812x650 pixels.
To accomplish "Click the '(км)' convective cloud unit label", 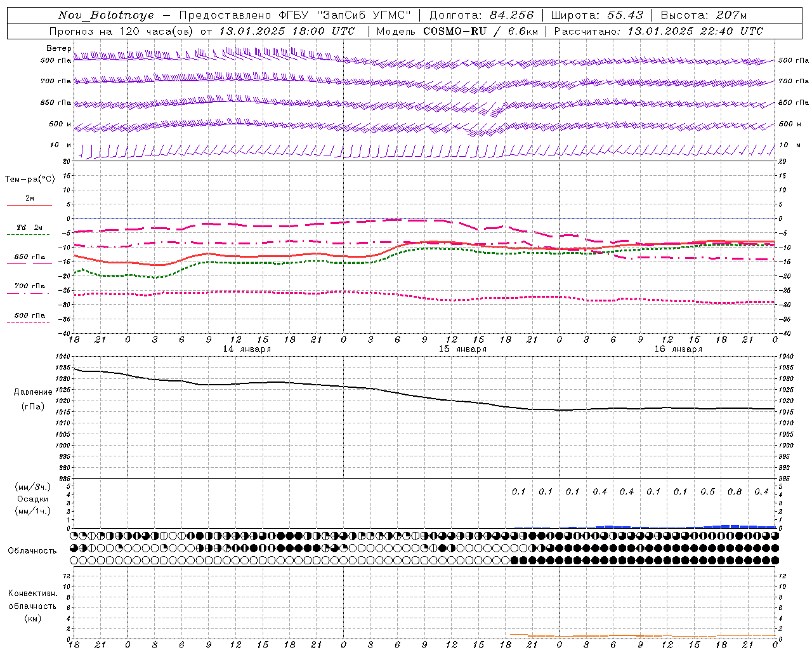I will (x=33, y=618).
